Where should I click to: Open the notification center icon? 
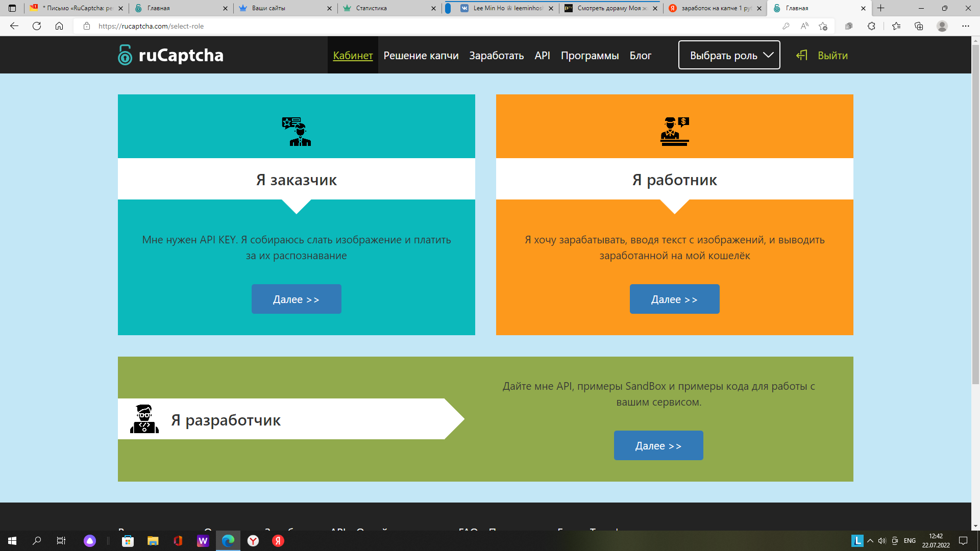tap(963, 541)
